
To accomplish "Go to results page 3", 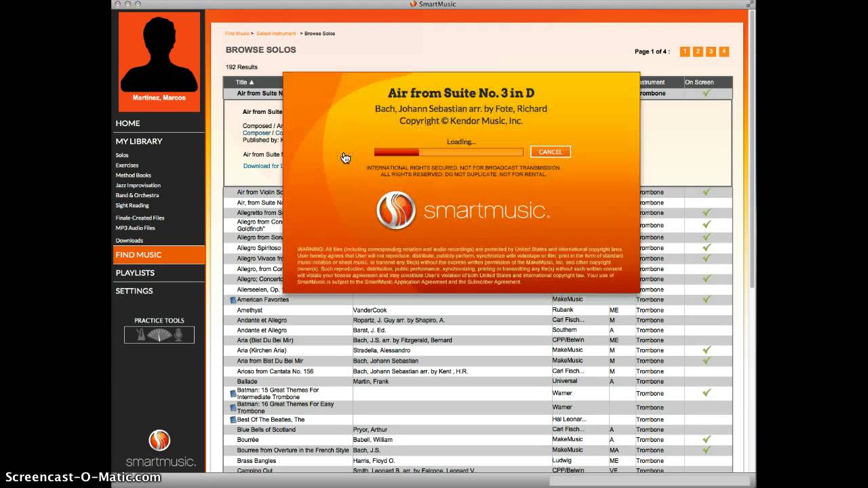I will point(711,52).
